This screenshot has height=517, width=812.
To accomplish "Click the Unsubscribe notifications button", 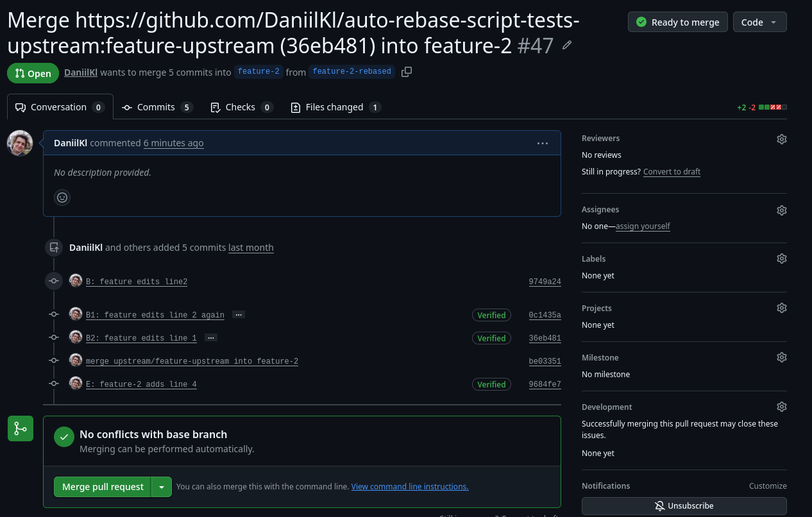I will 684,506.
